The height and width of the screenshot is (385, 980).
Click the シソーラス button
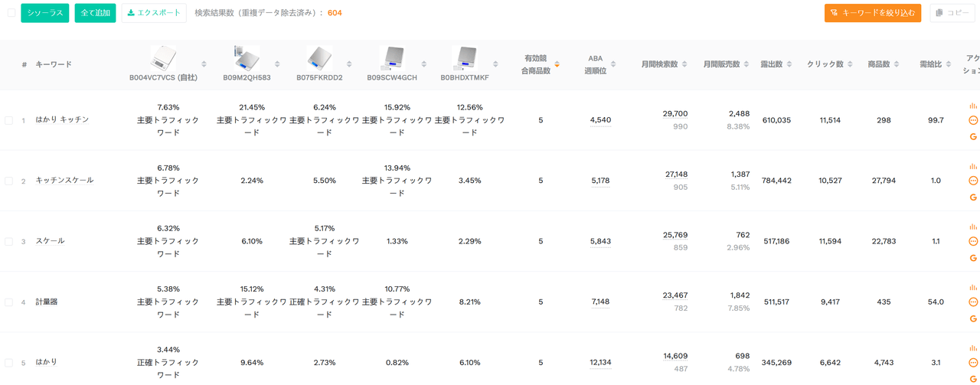(44, 13)
